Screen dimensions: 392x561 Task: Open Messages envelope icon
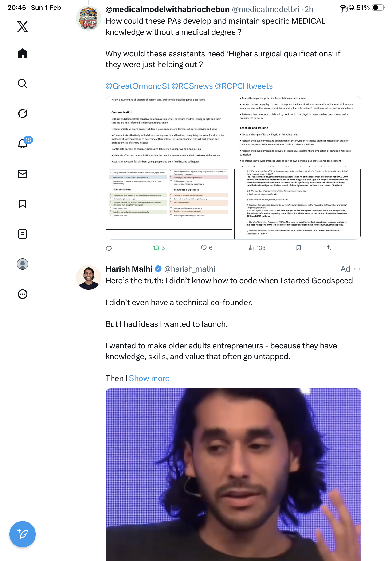23,174
